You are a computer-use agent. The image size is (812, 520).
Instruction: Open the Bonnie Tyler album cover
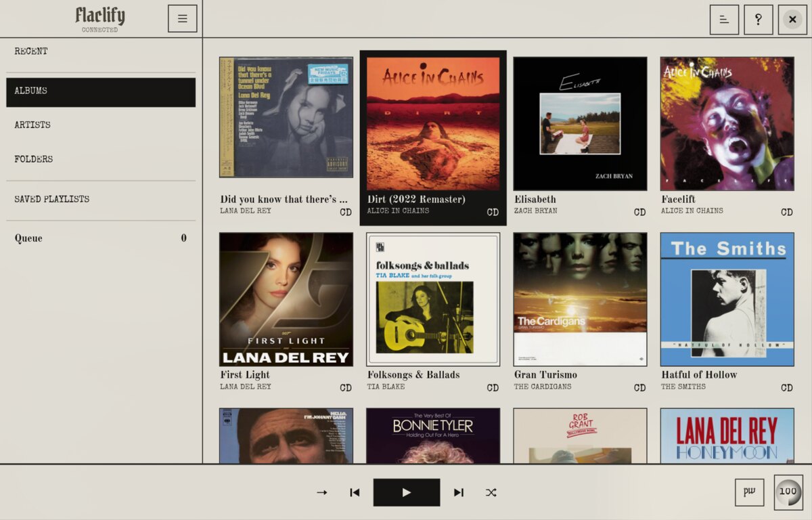433,435
